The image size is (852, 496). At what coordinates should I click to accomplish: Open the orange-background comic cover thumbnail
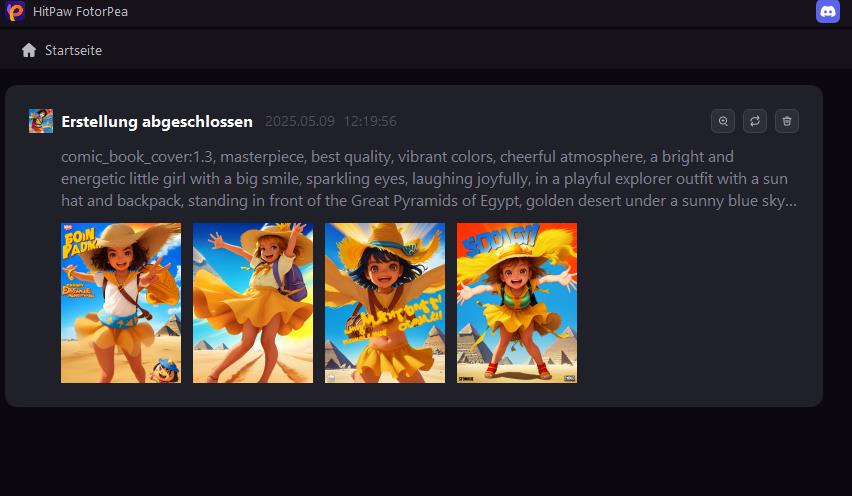517,303
